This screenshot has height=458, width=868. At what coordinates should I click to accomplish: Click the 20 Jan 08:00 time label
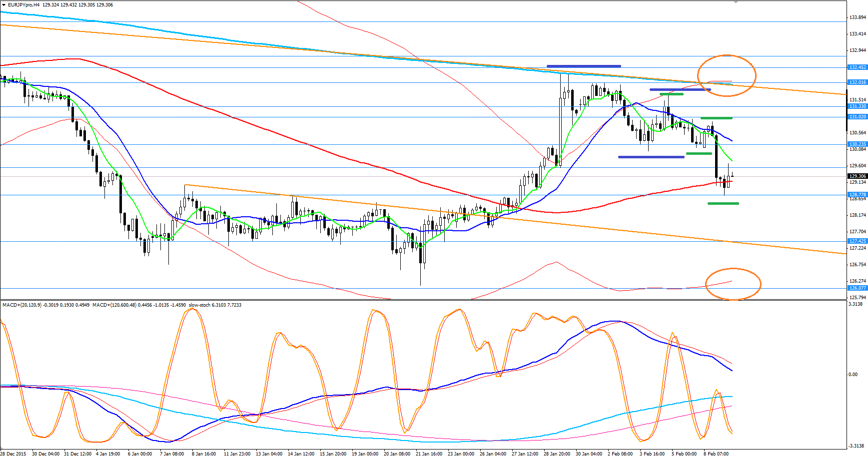coord(397,454)
